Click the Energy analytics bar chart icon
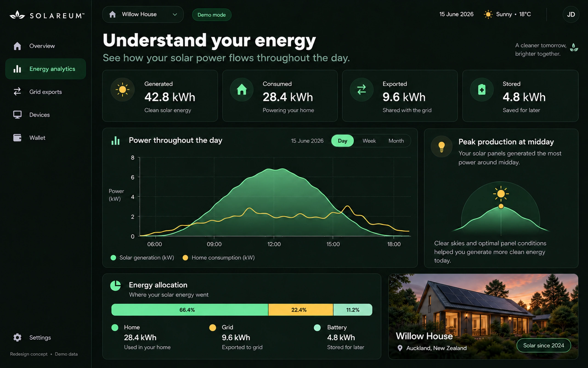Screen dimensions: 588x368 (17, 69)
